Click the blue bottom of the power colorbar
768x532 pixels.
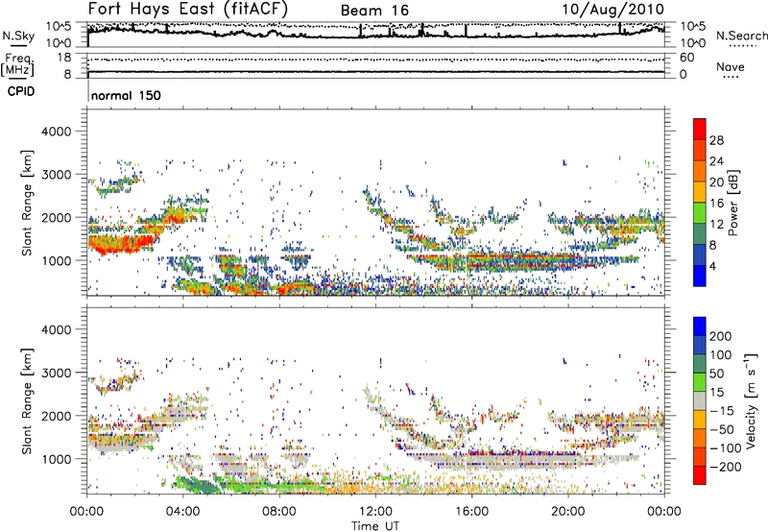point(700,277)
